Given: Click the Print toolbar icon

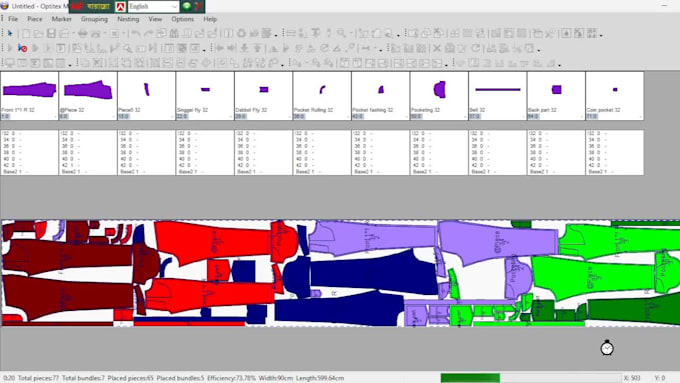Looking at the screenshot, I should (x=82, y=33).
